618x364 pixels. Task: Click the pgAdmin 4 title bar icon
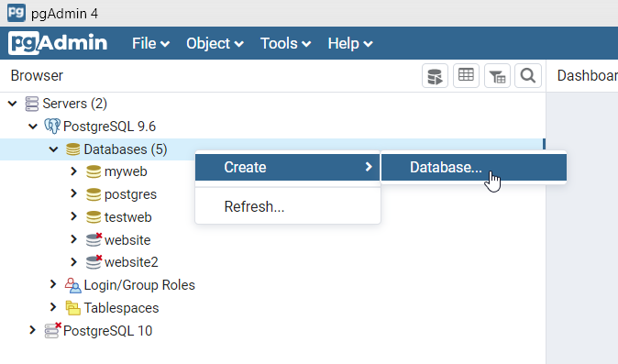coord(17,13)
